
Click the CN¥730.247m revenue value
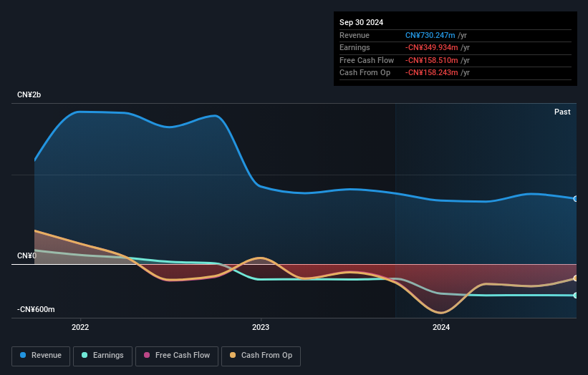430,35
